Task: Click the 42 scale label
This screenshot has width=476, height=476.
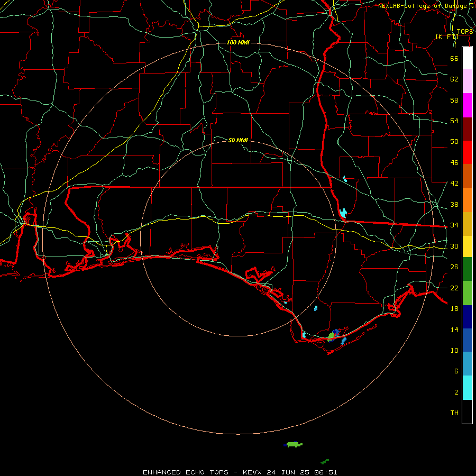Action: (454, 183)
